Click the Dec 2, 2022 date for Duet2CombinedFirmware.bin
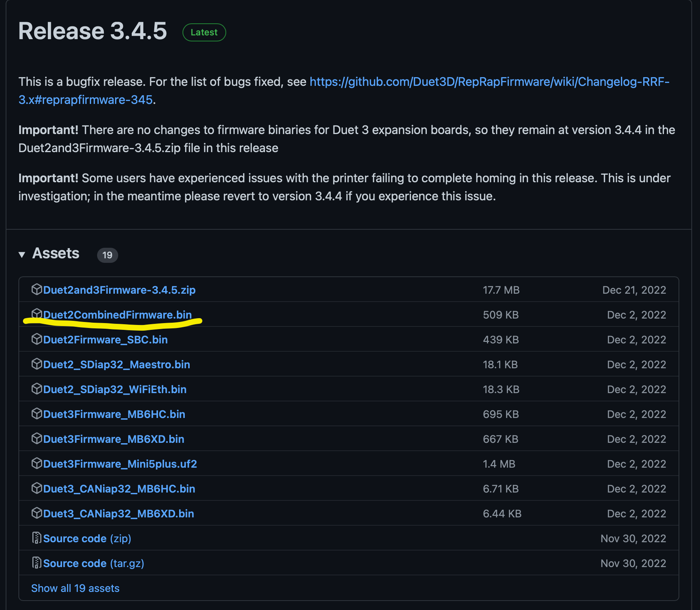This screenshot has height=610, width=700. click(636, 315)
